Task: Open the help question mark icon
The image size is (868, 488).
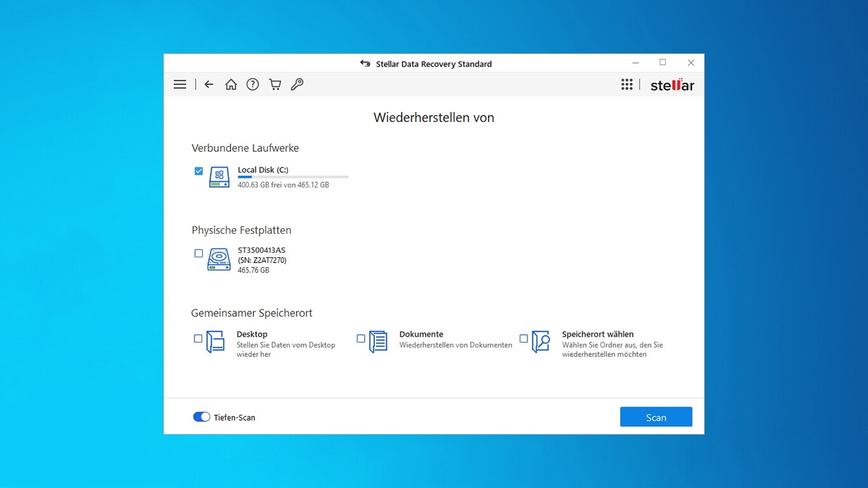Action: point(253,85)
